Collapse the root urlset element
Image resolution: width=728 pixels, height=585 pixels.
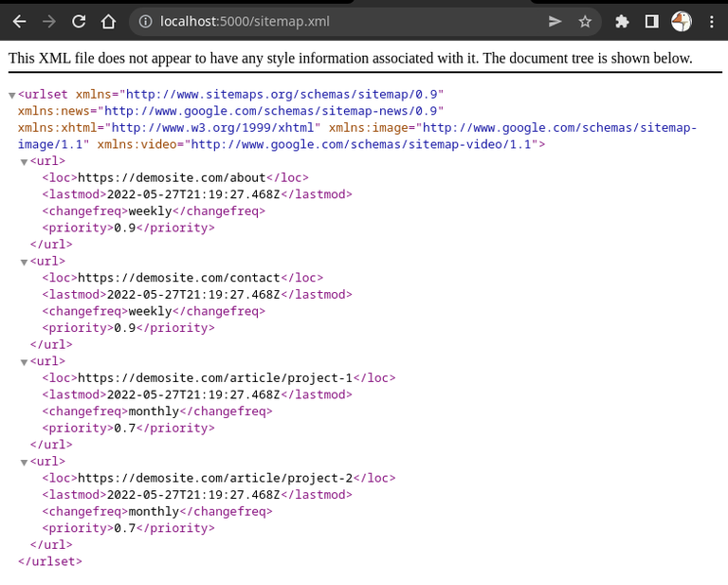[12, 96]
